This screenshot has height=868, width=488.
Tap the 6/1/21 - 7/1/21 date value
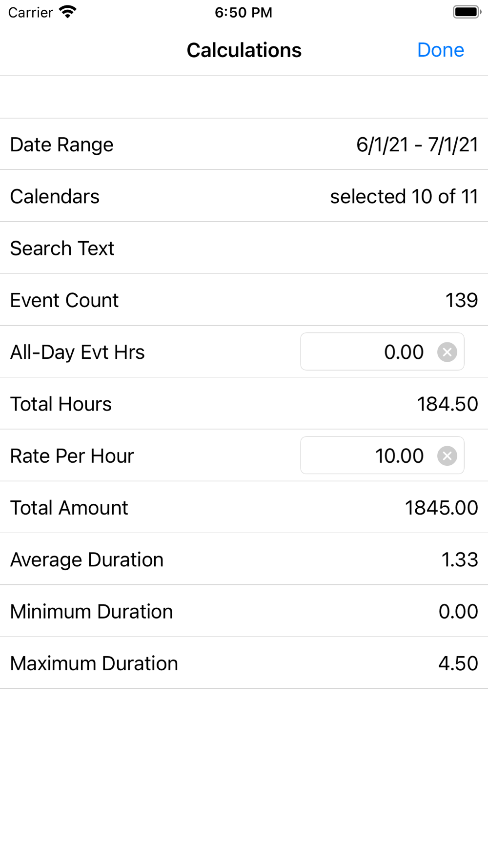(x=417, y=145)
